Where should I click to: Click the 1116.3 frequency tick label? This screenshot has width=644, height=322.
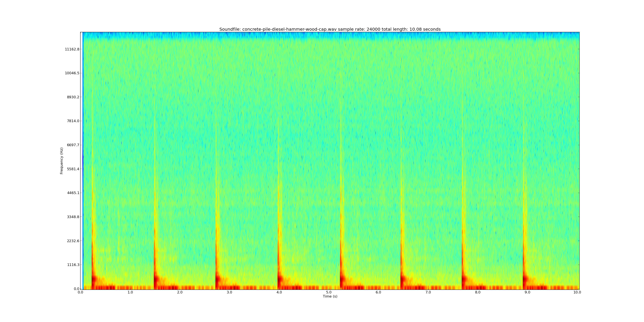click(73, 265)
